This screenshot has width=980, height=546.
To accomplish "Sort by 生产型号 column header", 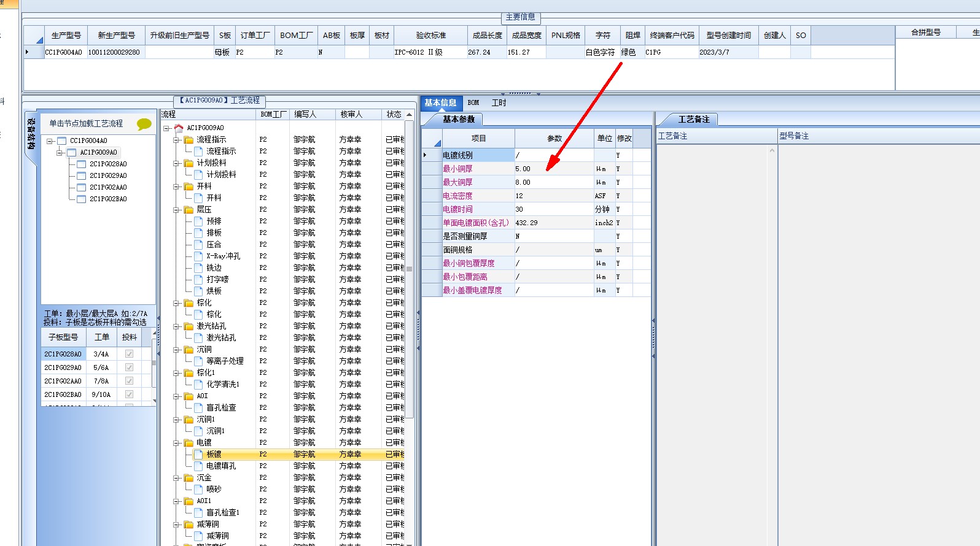I will pyautogui.click(x=66, y=36).
